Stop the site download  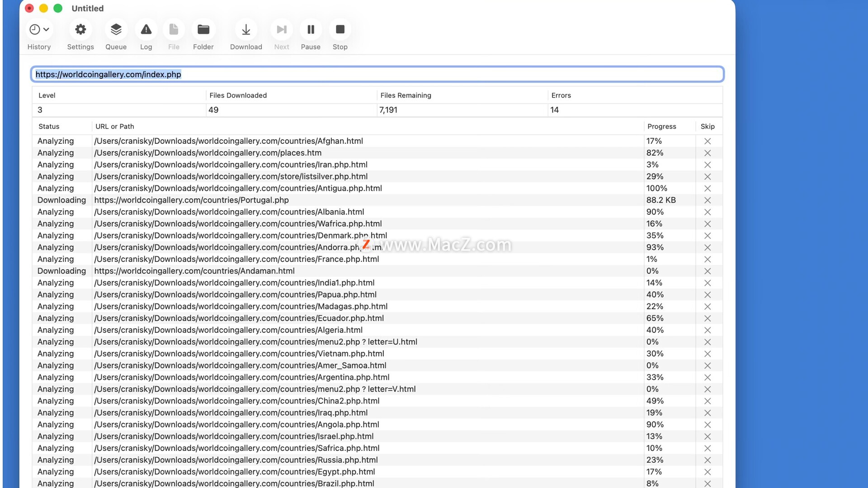(x=340, y=30)
